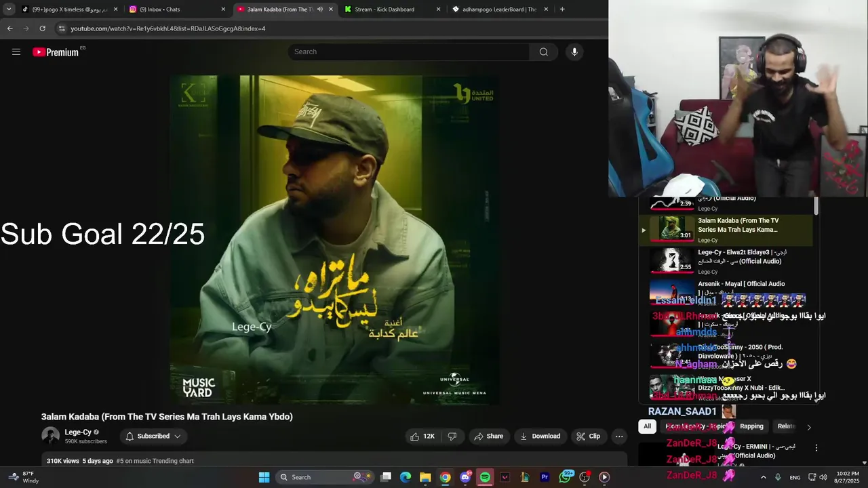Select the All filter chip
Viewport: 868px width, 488px height.
click(647, 426)
